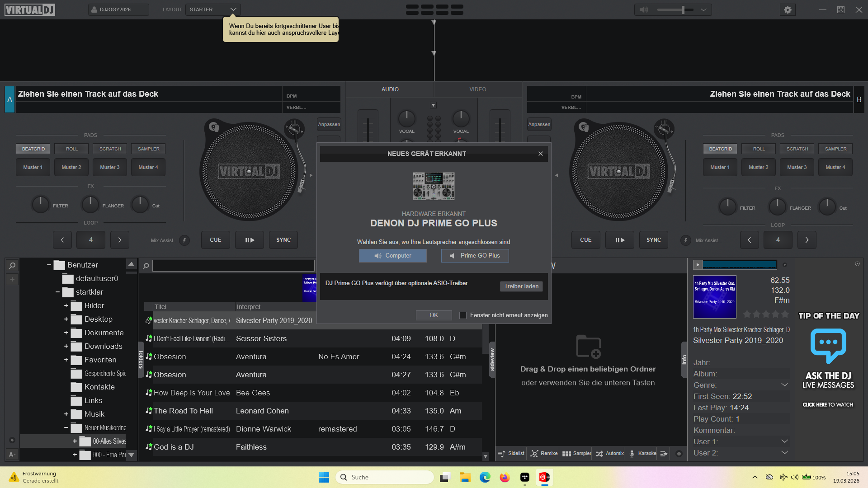Expand the Musik folder in tree
This screenshot has height=488, width=868.
point(66,414)
